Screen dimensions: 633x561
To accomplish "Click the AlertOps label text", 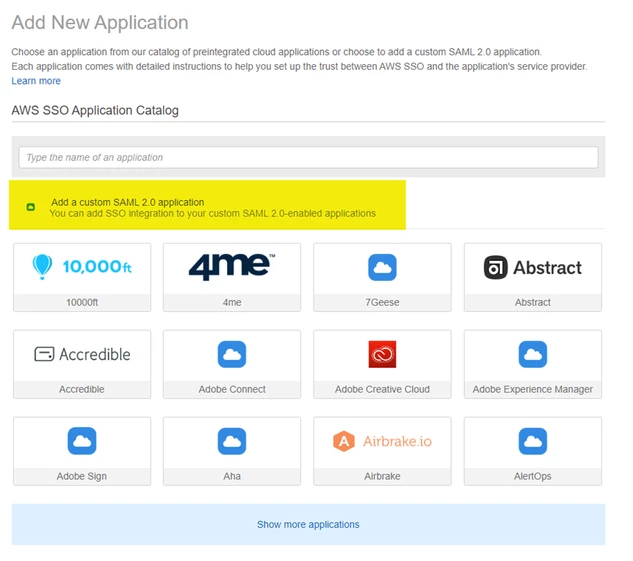I will tap(532, 476).
